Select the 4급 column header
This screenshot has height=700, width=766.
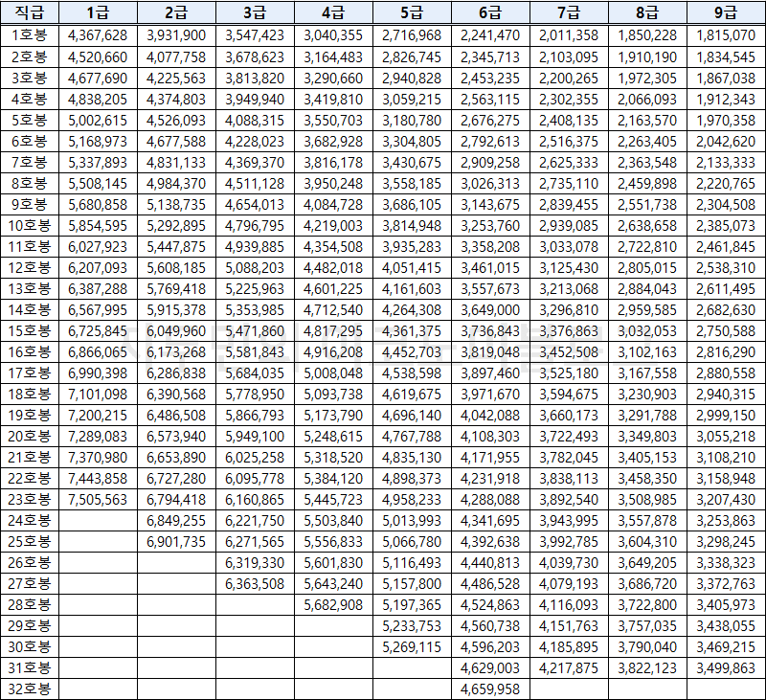point(333,12)
